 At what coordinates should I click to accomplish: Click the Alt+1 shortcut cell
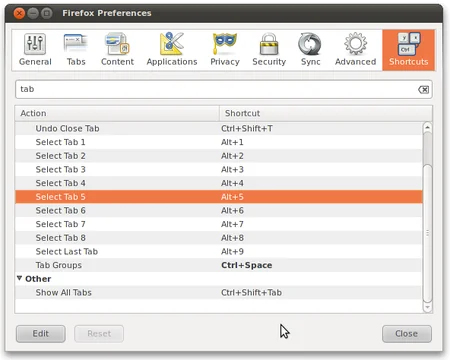232,142
